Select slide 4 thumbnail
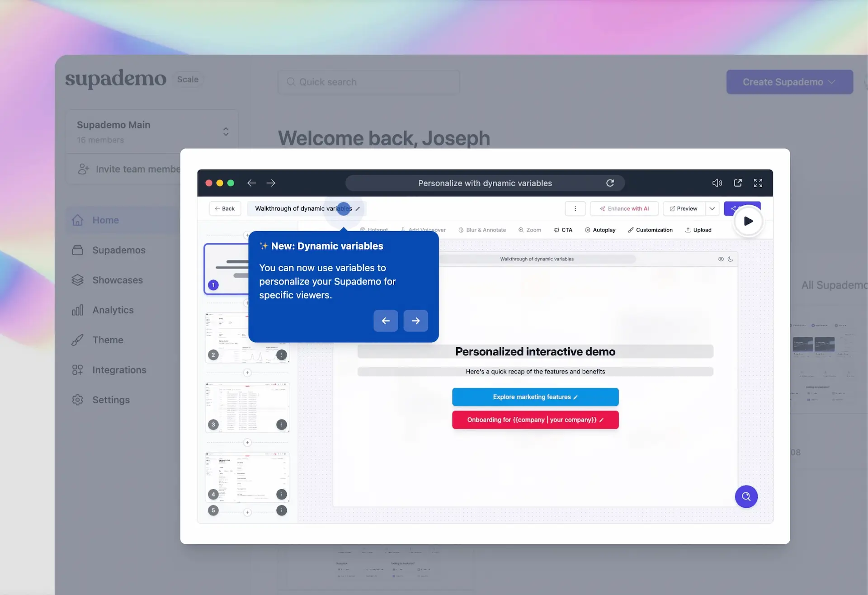The width and height of the screenshot is (868, 595). click(247, 477)
